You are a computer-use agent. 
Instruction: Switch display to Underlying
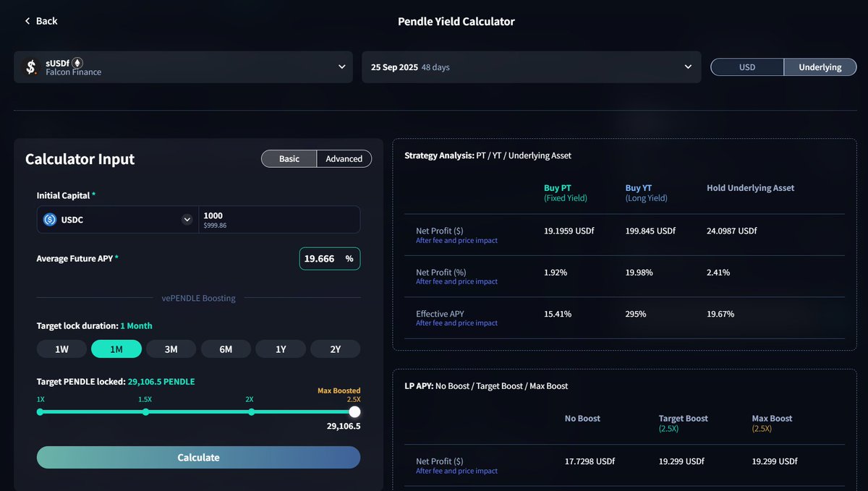tap(820, 67)
